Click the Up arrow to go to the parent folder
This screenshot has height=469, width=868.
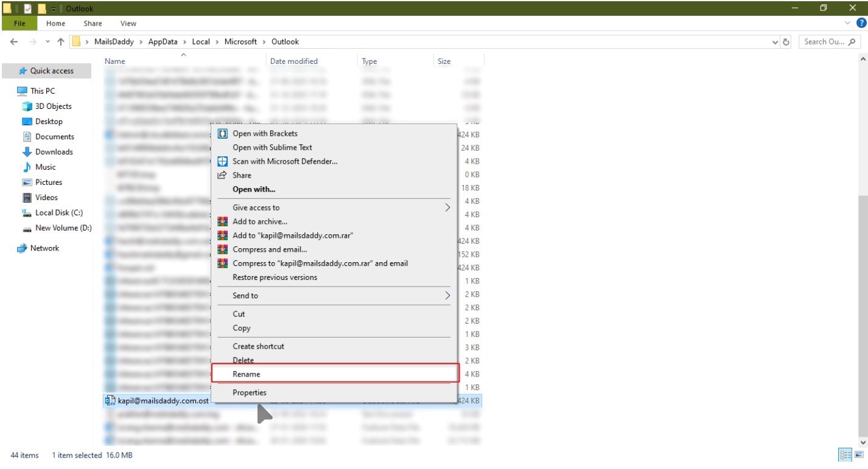coord(61,42)
